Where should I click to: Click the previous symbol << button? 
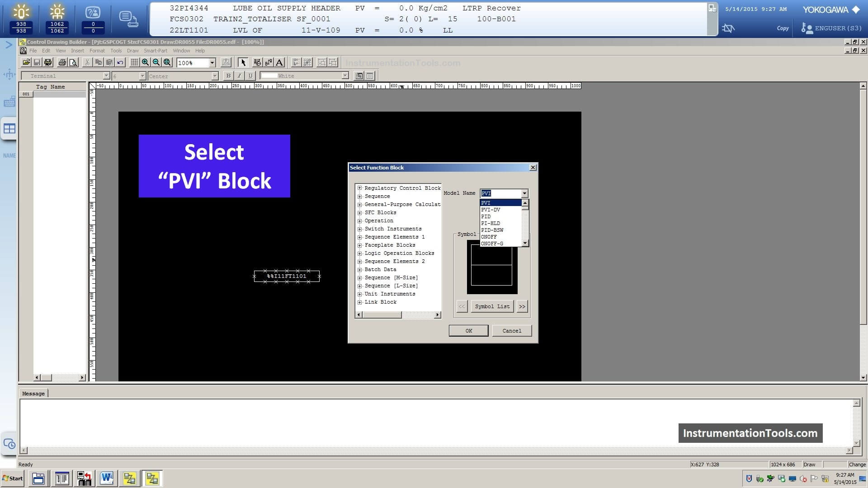[462, 306]
